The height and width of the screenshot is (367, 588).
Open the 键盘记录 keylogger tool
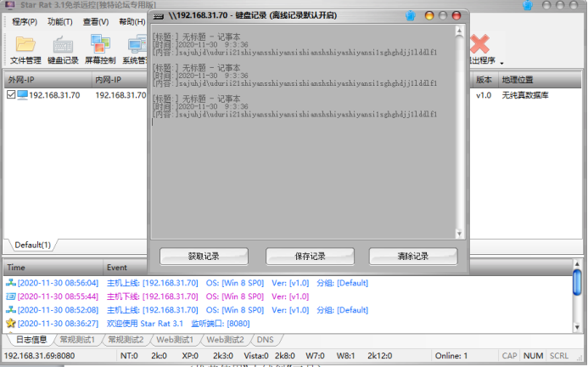tap(63, 49)
